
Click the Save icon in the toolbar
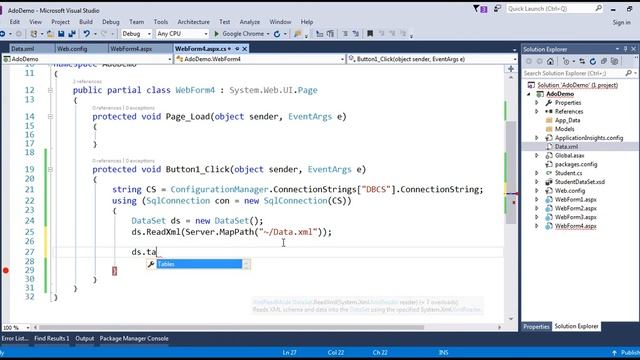pyautogui.click(x=61, y=34)
